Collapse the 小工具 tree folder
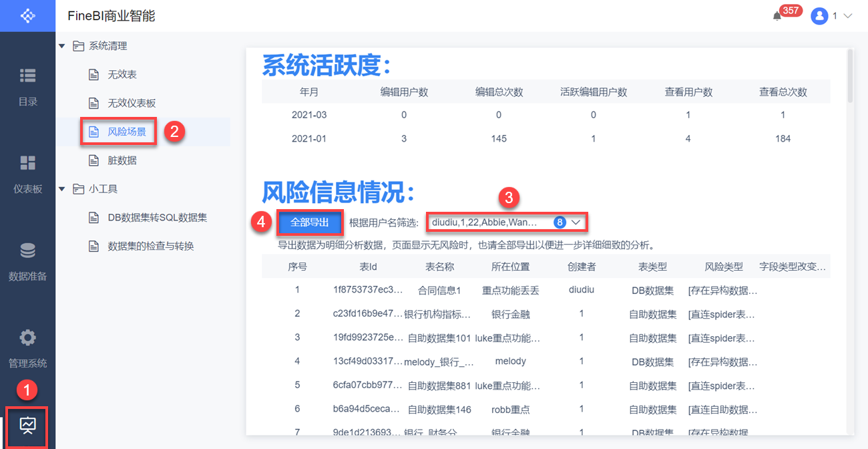 pos(62,189)
